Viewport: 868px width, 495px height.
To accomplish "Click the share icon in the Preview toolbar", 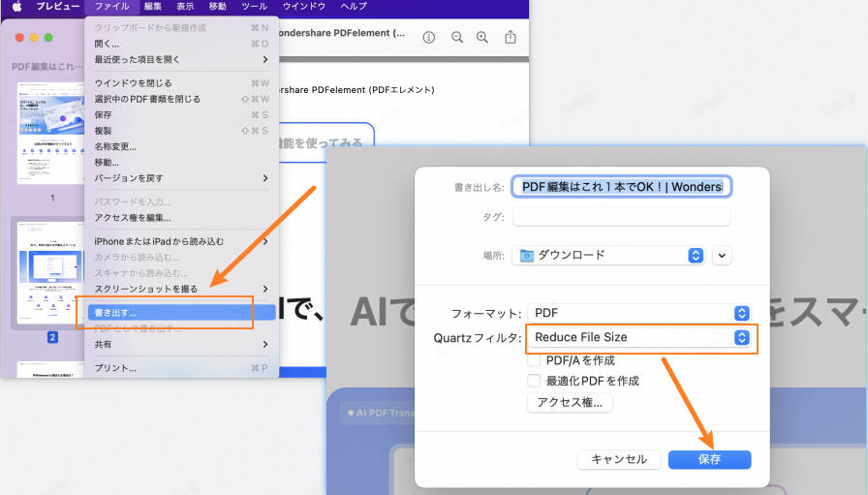I will tap(511, 37).
